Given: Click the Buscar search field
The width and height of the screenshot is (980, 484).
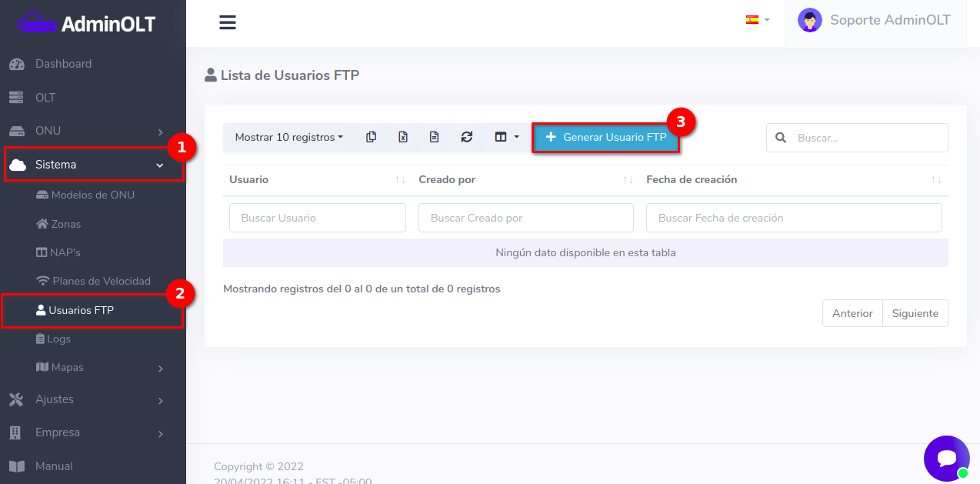Looking at the screenshot, I should (x=867, y=138).
